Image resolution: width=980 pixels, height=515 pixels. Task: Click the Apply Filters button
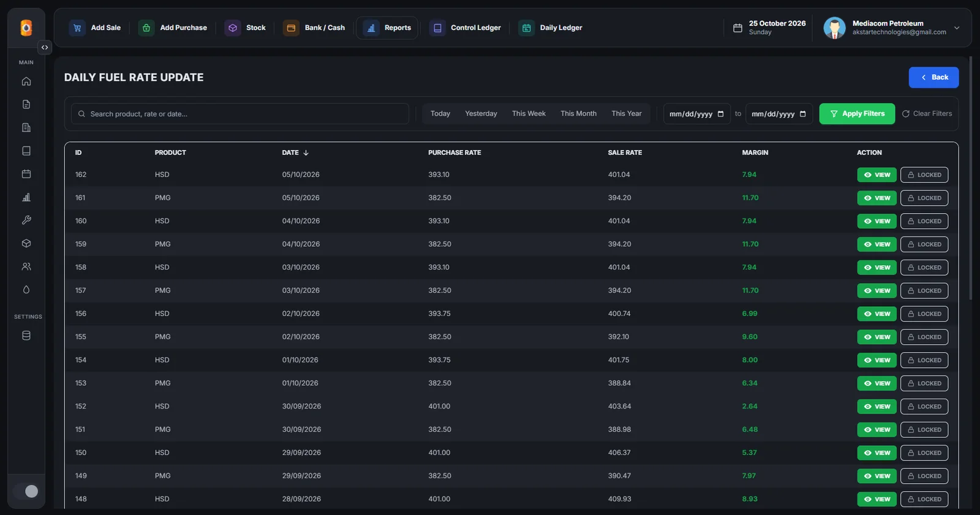point(857,114)
